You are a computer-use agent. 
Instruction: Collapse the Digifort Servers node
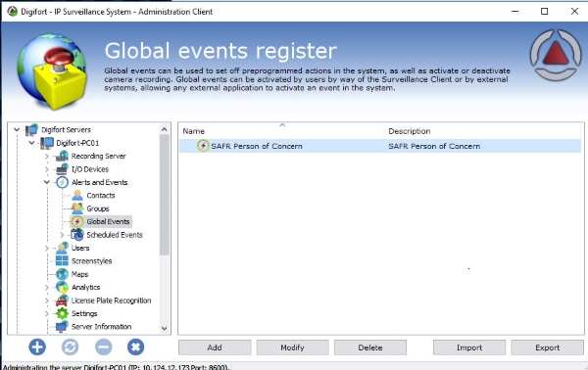[x=17, y=129]
